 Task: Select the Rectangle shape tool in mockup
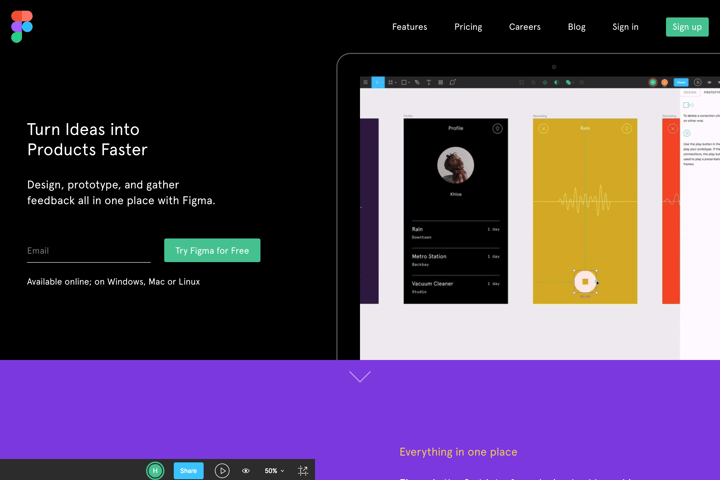pos(405,82)
